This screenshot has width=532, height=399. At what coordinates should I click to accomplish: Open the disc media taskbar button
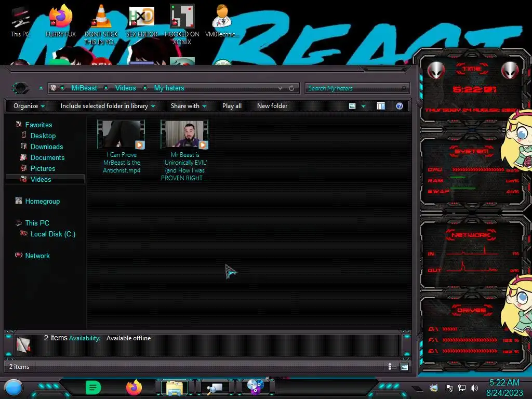[255, 387]
